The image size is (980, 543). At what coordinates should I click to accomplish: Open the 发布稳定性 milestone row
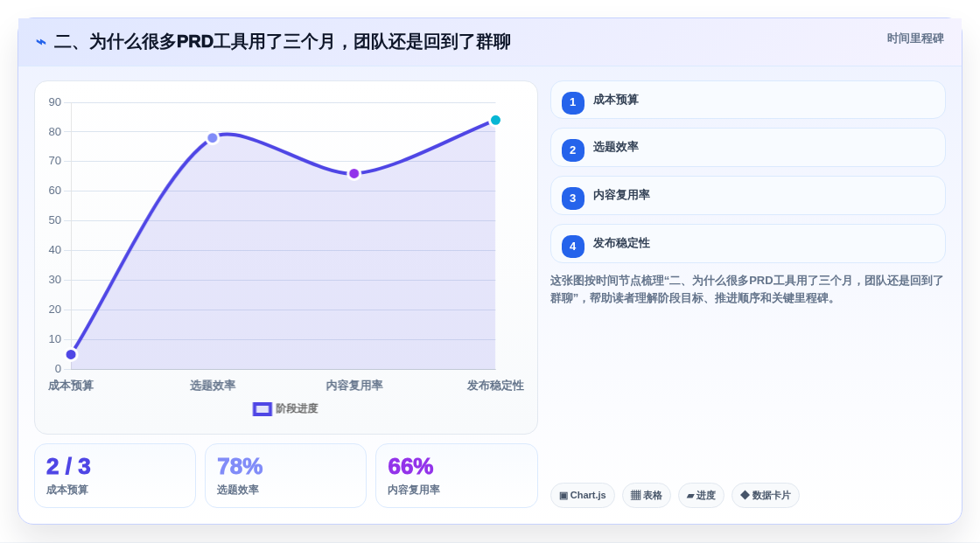[x=747, y=244]
